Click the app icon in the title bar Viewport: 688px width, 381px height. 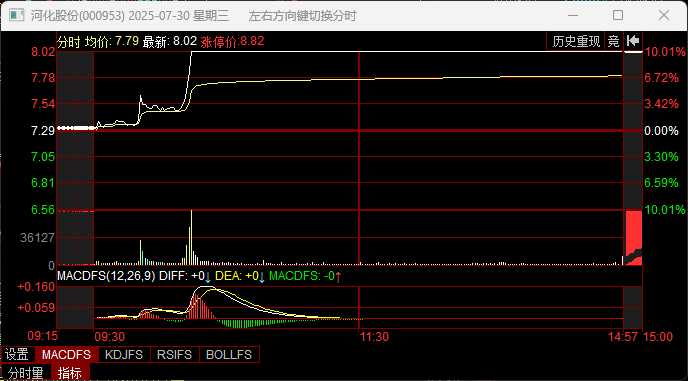(x=16, y=16)
